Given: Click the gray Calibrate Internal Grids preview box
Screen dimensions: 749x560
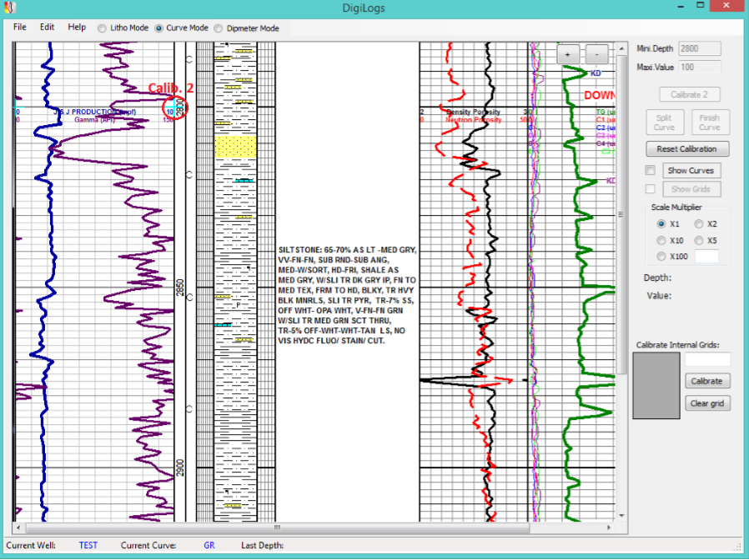Looking at the screenshot, I should click(x=656, y=385).
